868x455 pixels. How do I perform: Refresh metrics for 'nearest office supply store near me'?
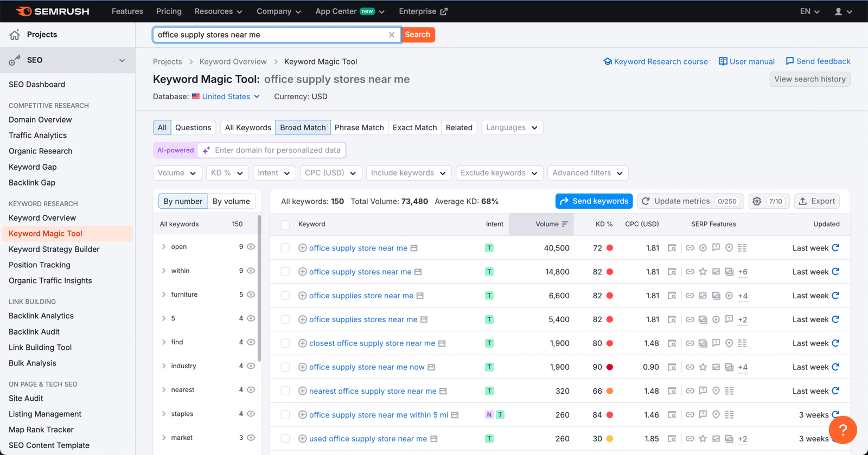(835, 391)
